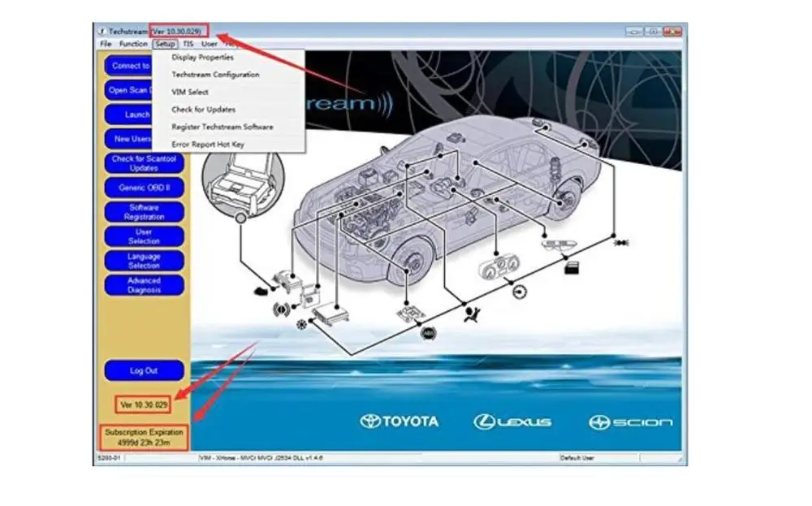Choose Error Report Hot Key entry
This screenshot has width=812, height=506.
[x=208, y=145]
